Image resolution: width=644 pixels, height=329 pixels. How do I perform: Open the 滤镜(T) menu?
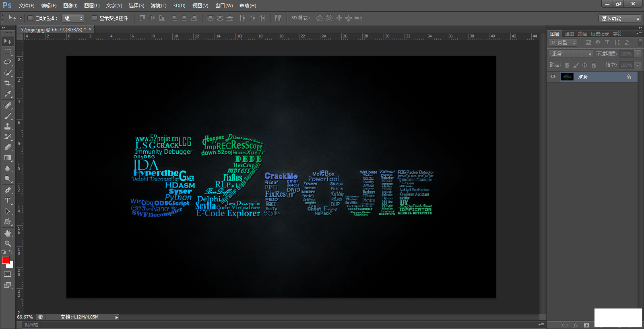(x=159, y=6)
